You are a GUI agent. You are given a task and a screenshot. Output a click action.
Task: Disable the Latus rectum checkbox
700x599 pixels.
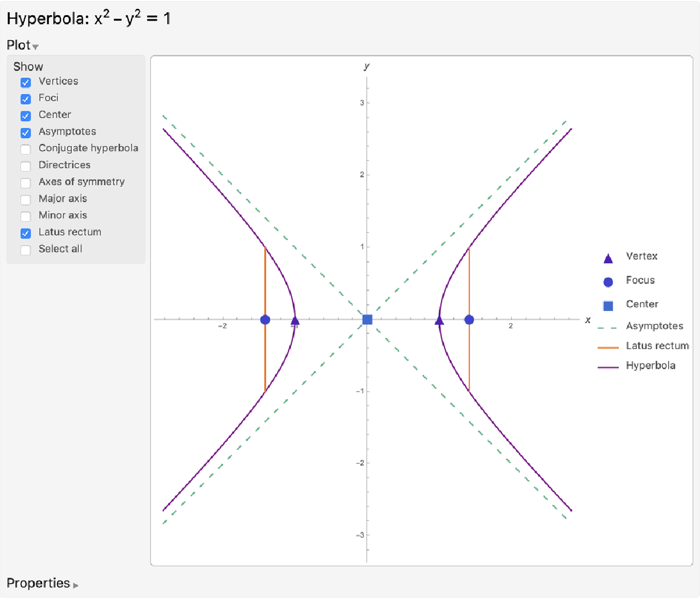pos(25,233)
